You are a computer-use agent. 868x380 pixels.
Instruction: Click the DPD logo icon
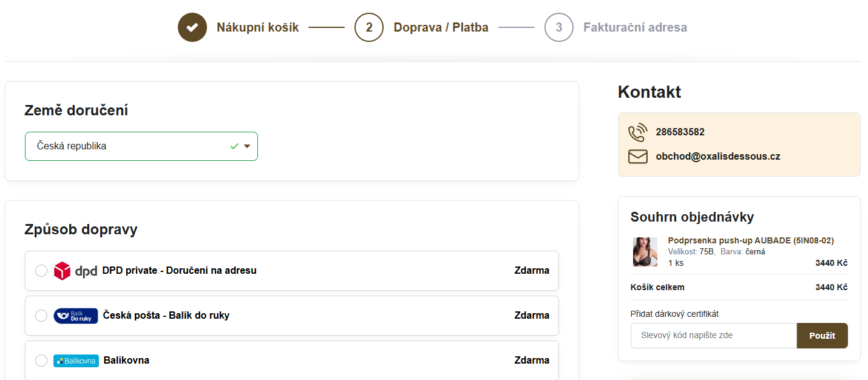75,271
